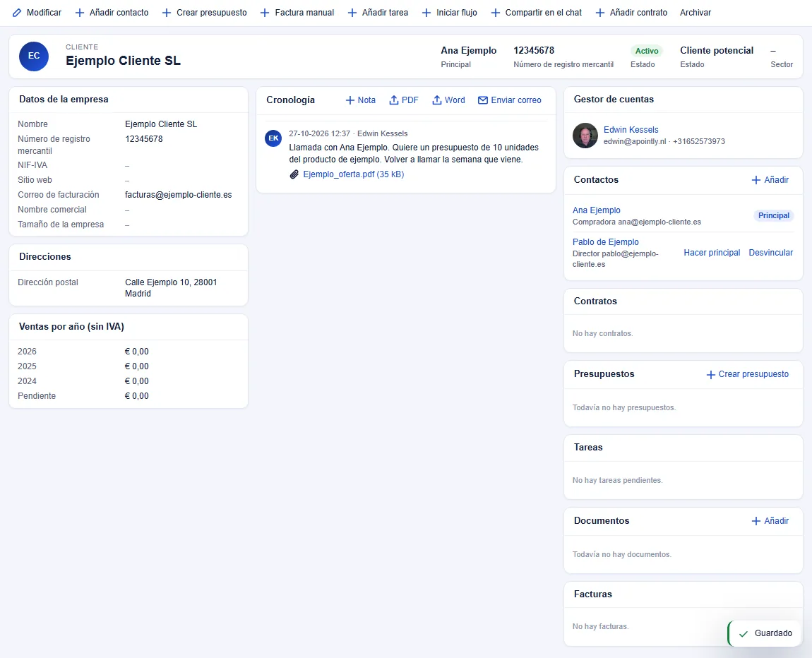Open the Pablo de Ejemplo contact link
The width and height of the screenshot is (812, 658).
click(605, 241)
